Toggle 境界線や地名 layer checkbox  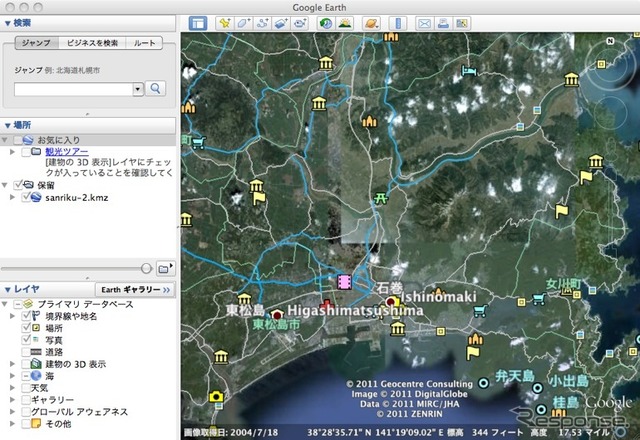click(26, 316)
